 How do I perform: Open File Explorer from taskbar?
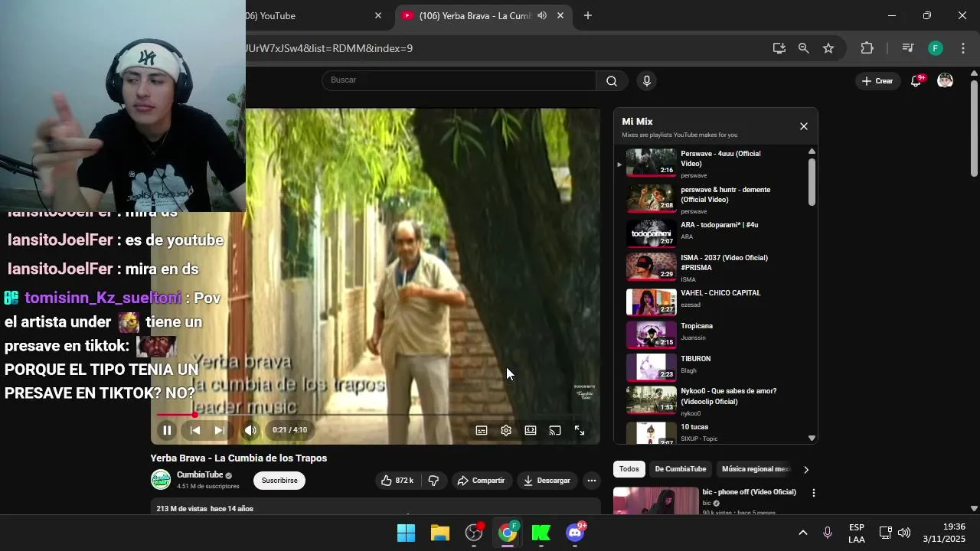pos(440,533)
